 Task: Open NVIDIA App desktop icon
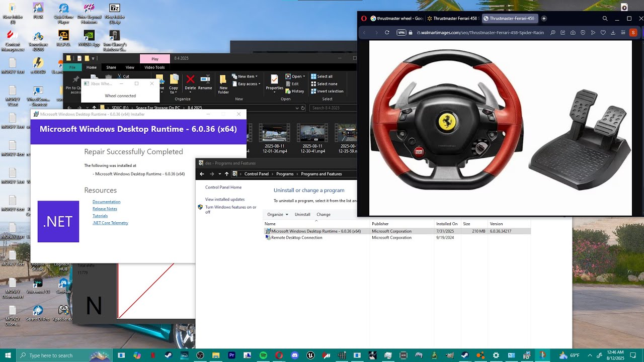click(89, 39)
